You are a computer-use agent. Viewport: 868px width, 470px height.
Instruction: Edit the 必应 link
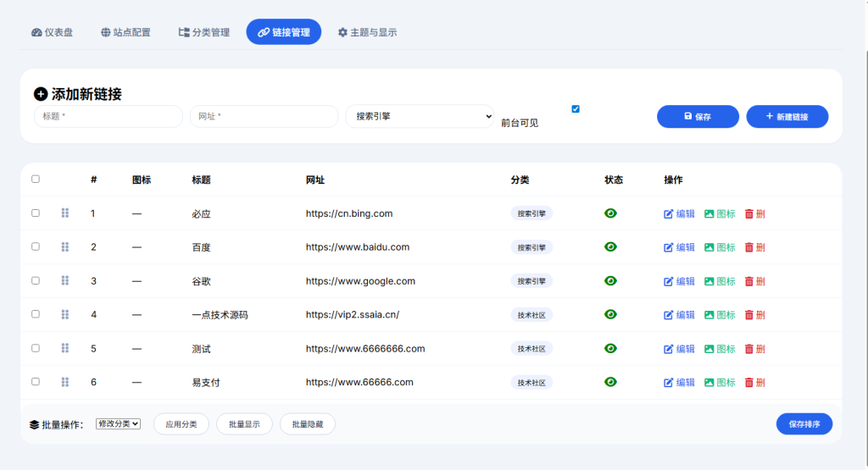point(679,214)
